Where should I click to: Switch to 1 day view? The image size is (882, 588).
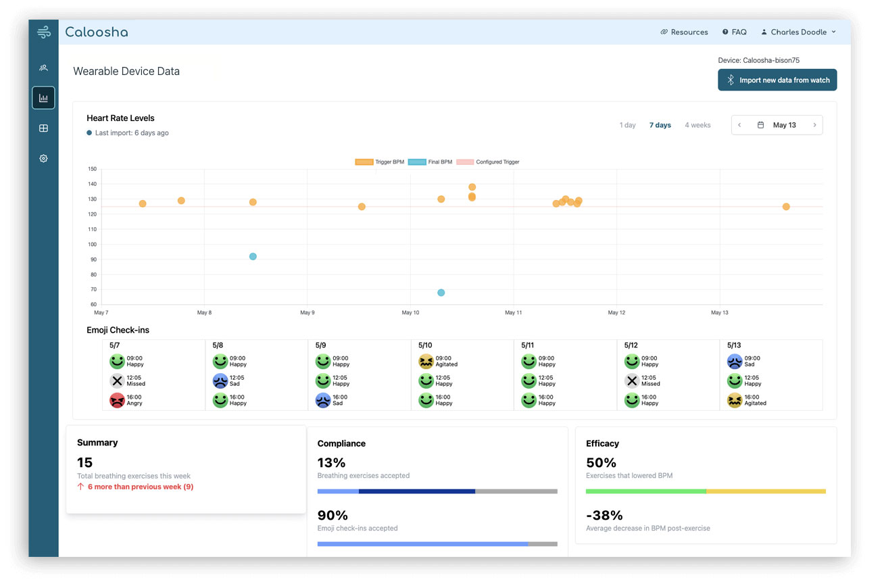click(627, 125)
